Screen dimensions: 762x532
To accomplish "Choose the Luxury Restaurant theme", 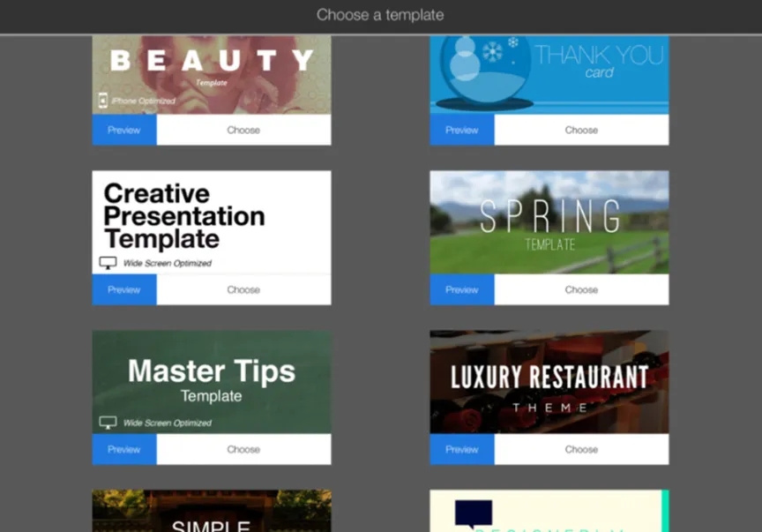I will coord(582,449).
